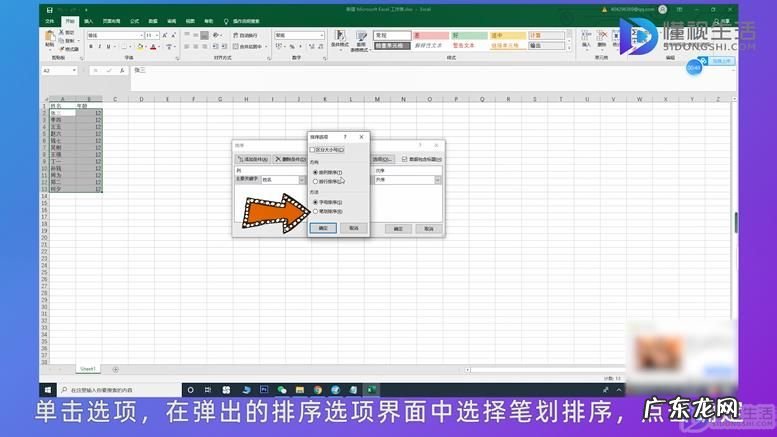Choose 按列排序 radio option

coord(316,172)
